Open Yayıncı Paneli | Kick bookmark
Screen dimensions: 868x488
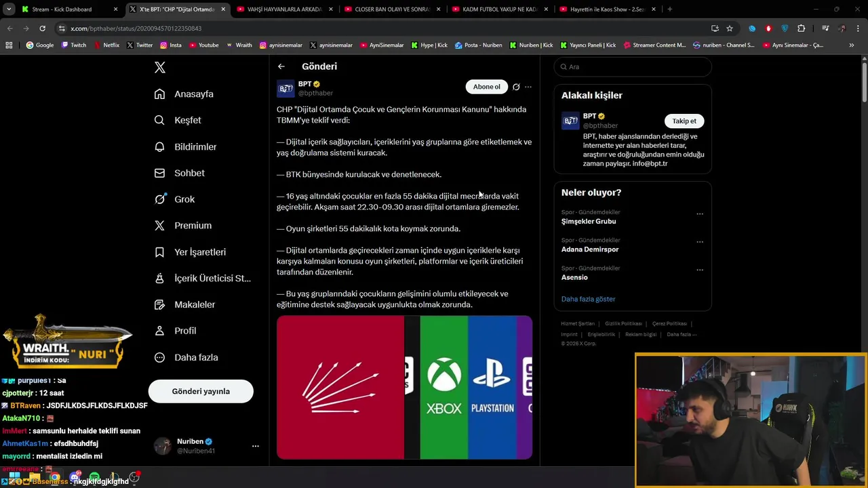point(588,45)
